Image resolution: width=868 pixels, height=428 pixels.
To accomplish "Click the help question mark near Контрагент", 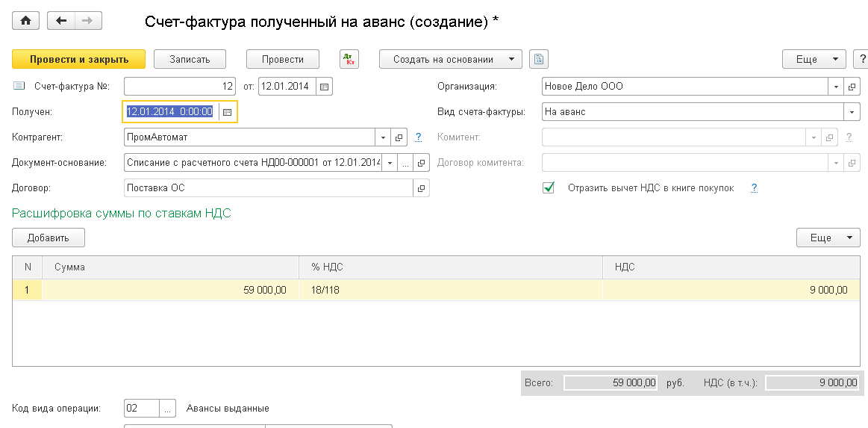I will pyautogui.click(x=419, y=137).
